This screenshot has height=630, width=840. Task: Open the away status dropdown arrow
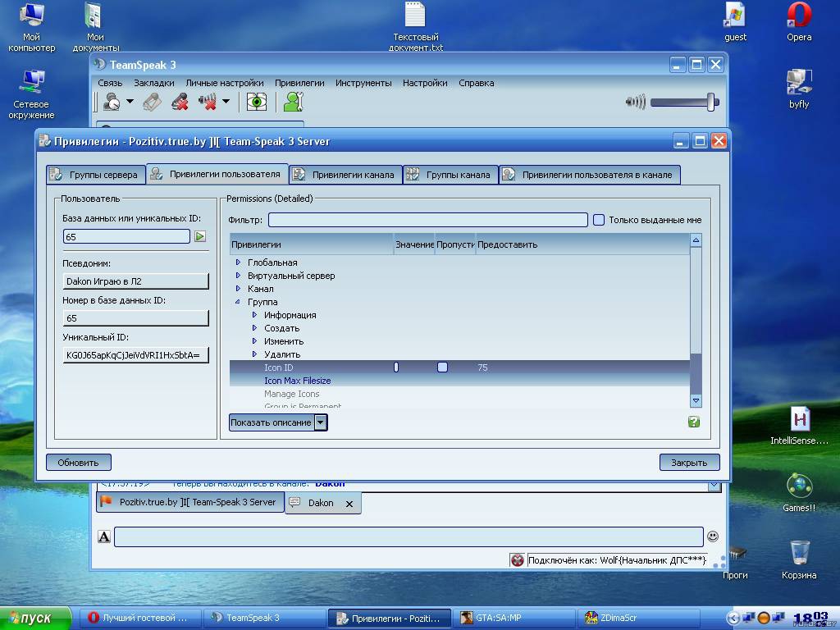click(x=130, y=101)
